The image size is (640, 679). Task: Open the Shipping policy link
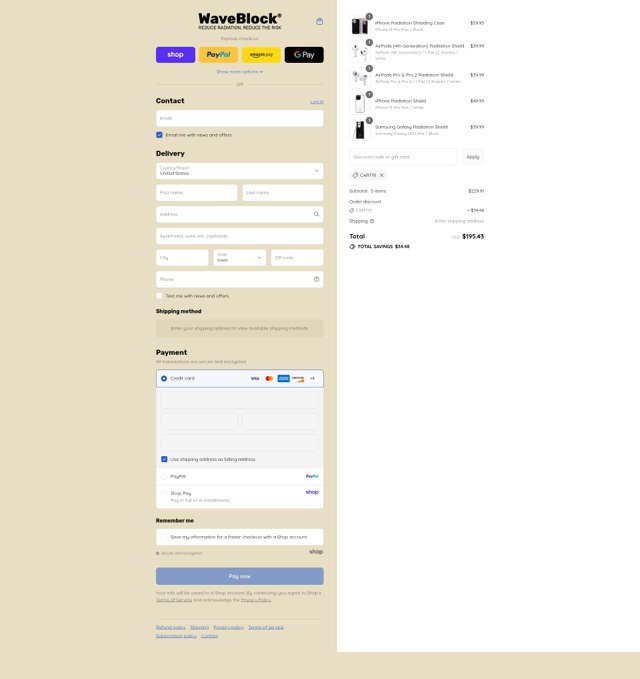199,627
